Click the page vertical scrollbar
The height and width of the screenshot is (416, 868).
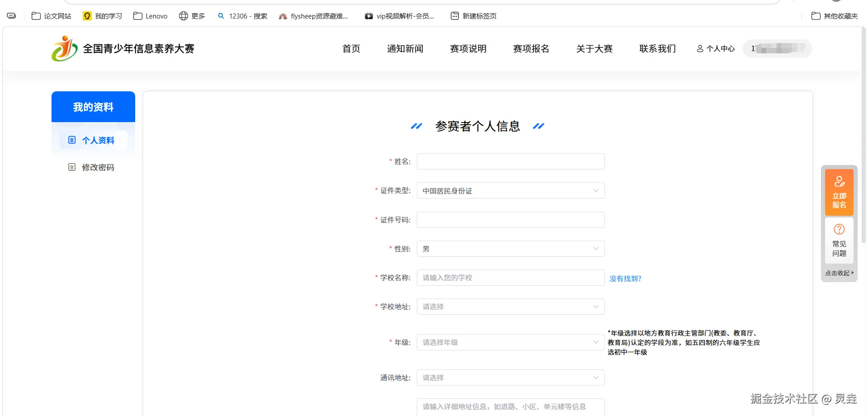click(x=863, y=136)
